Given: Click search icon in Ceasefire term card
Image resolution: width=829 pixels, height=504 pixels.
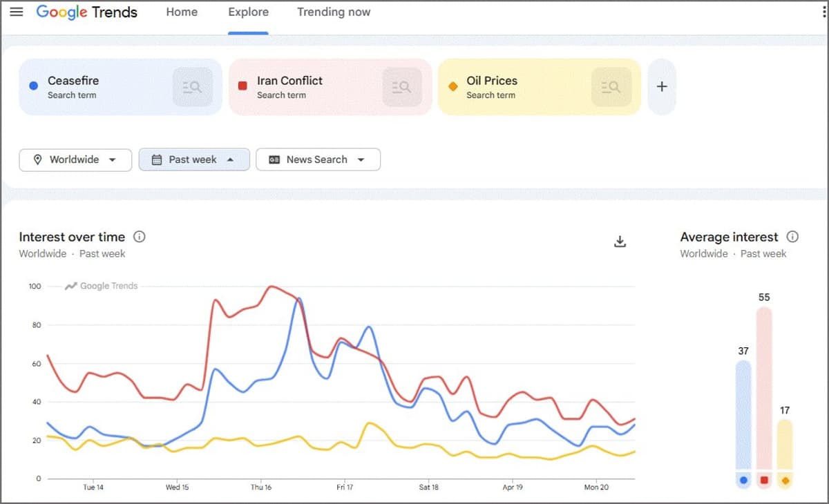Looking at the screenshot, I should 192,87.
